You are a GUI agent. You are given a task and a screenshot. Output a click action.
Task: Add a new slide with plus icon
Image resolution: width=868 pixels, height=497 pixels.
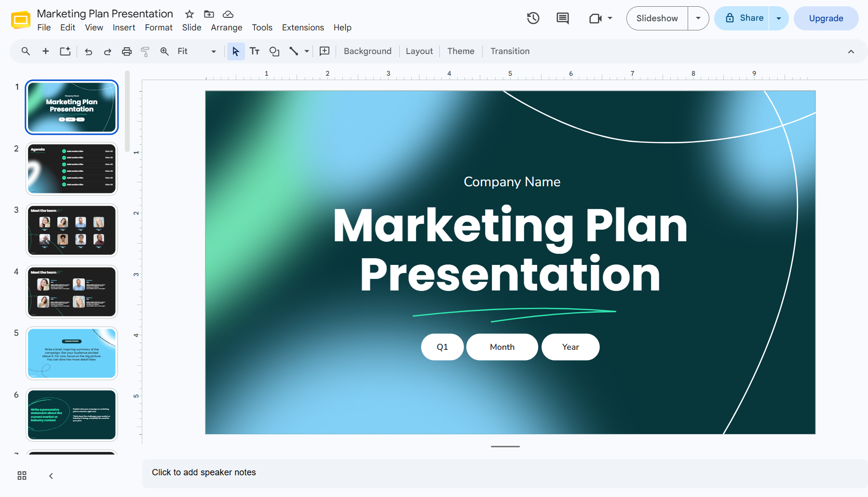click(46, 51)
